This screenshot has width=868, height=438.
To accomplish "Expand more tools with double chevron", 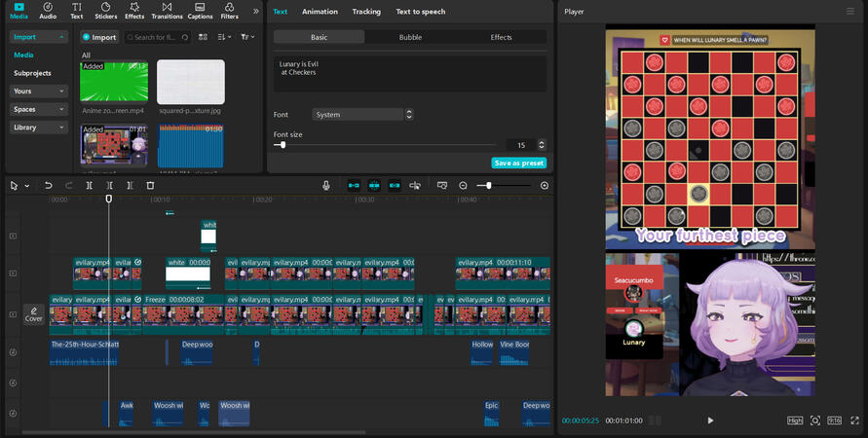I will pyautogui.click(x=256, y=11).
